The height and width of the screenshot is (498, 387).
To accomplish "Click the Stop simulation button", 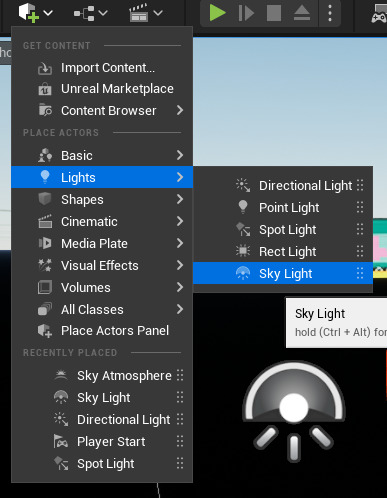I will click(x=274, y=13).
